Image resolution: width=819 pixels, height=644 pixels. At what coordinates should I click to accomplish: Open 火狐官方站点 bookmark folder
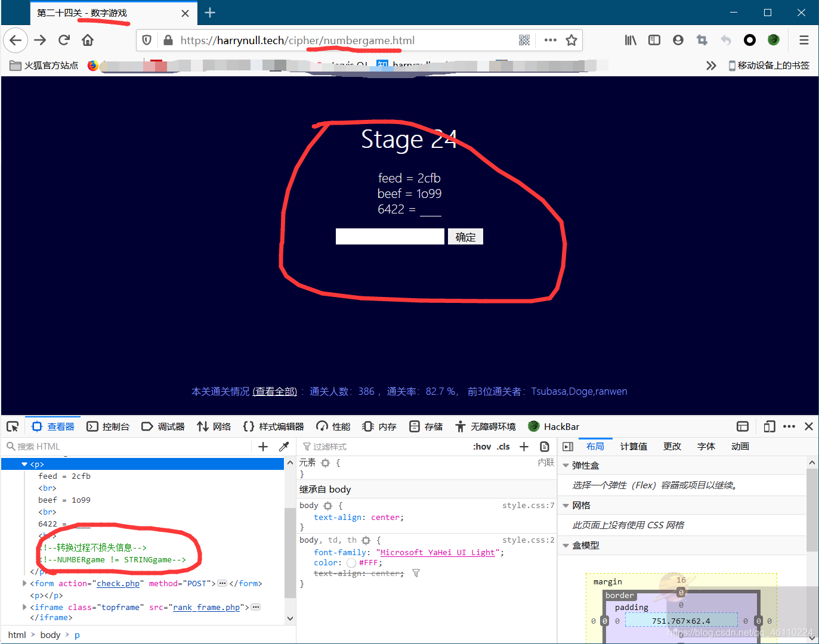click(44, 66)
